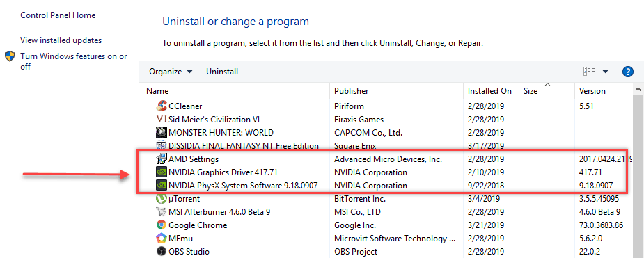
Task: Click install date 3/21/2019
Action: [x=486, y=225]
